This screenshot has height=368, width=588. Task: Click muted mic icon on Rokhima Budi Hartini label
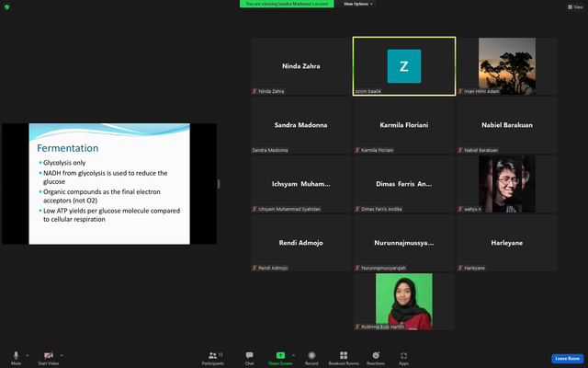pos(357,328)
